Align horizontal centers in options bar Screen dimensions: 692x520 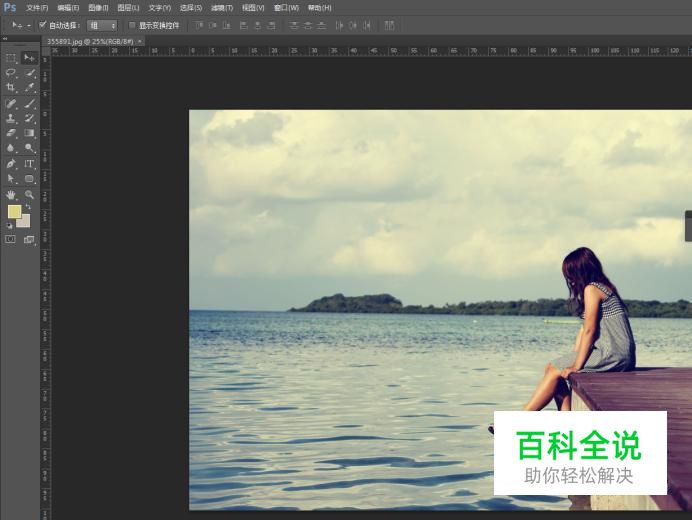(258, 26)
